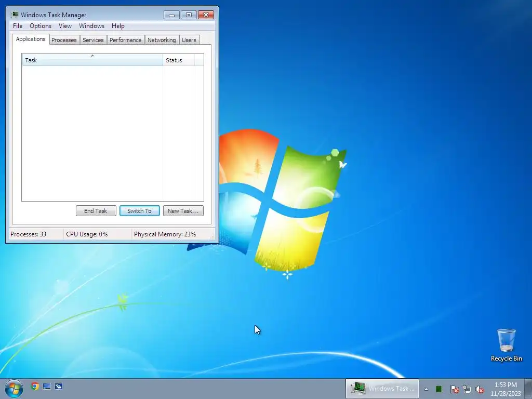This screenshot has height=399, width=532.
Task: Open the Options menu
Action: click(41, 26)
